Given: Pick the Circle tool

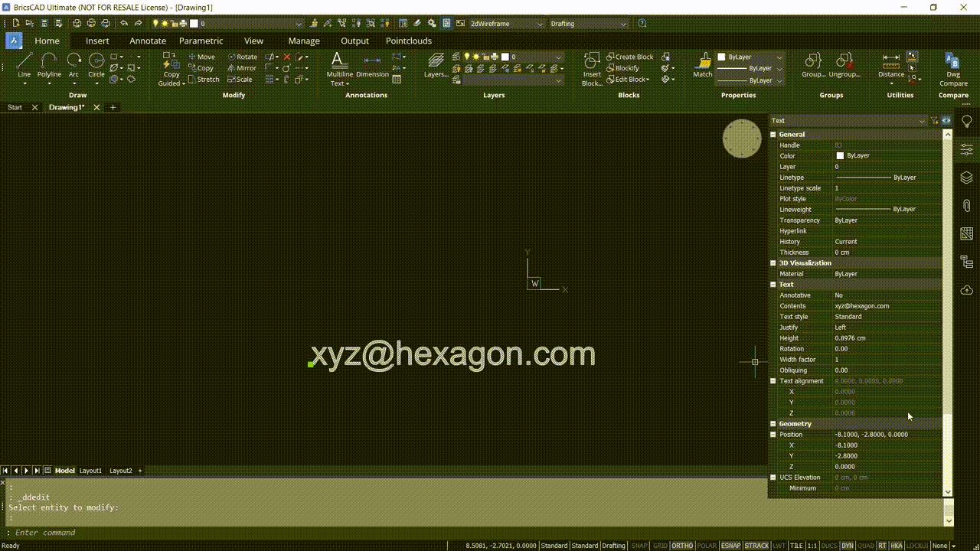Looking at the screenshot, I should (96, 64).
